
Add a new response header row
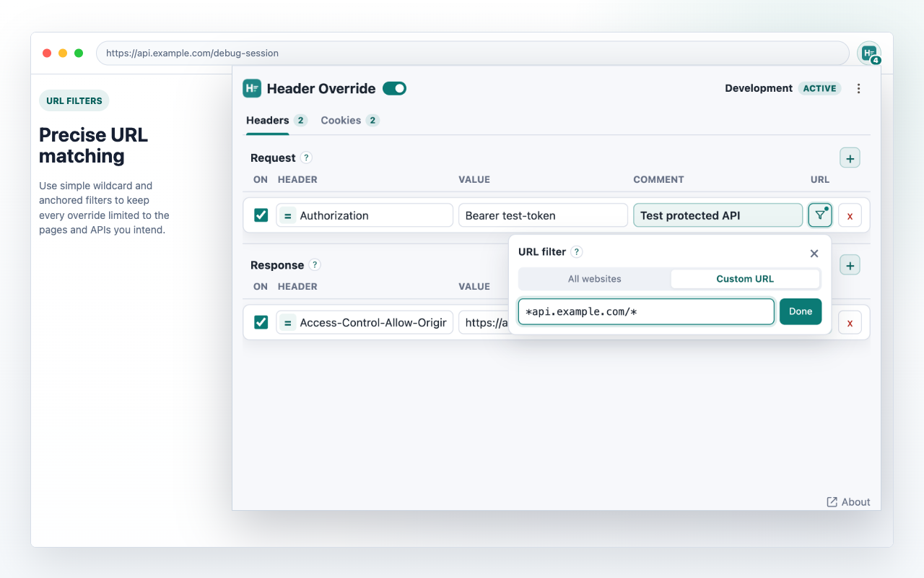(850, 265)
